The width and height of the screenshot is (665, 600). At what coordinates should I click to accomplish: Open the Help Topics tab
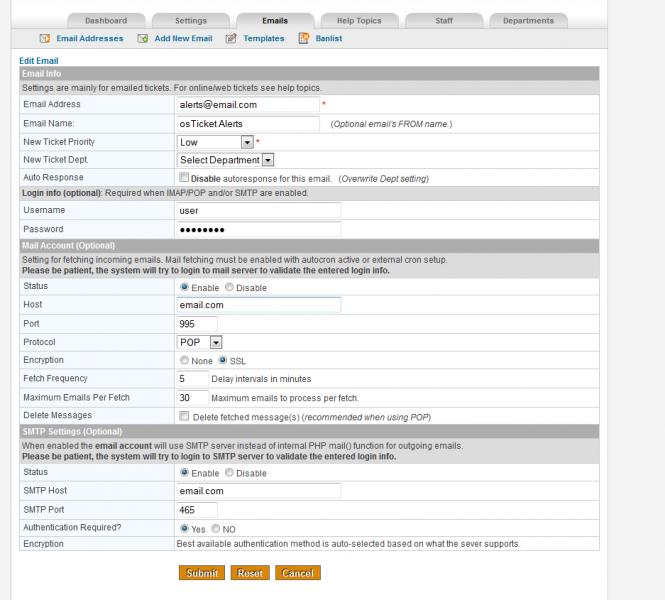pos(359,20)
